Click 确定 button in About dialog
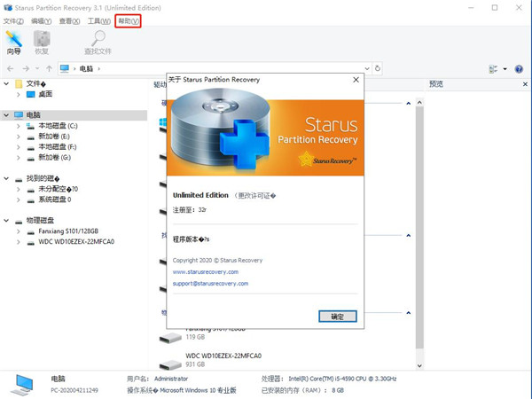This screenshot has width=532, height=399. click(x=338, y=317)
